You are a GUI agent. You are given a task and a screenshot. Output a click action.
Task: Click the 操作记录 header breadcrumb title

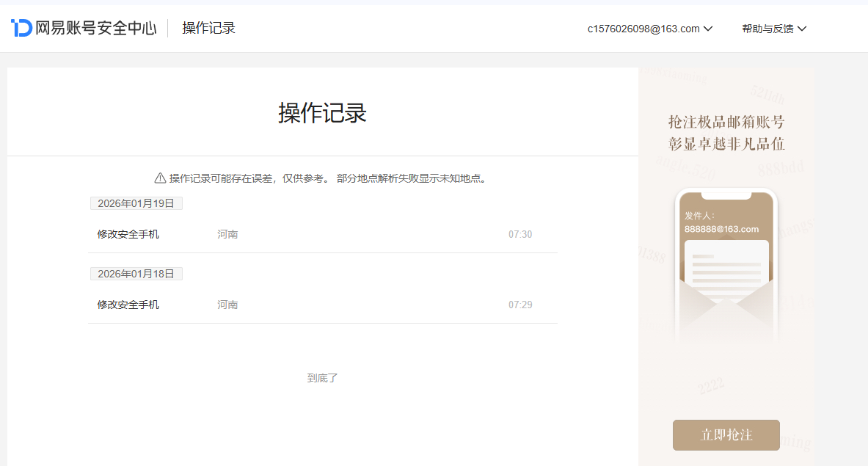coord(208,28)
